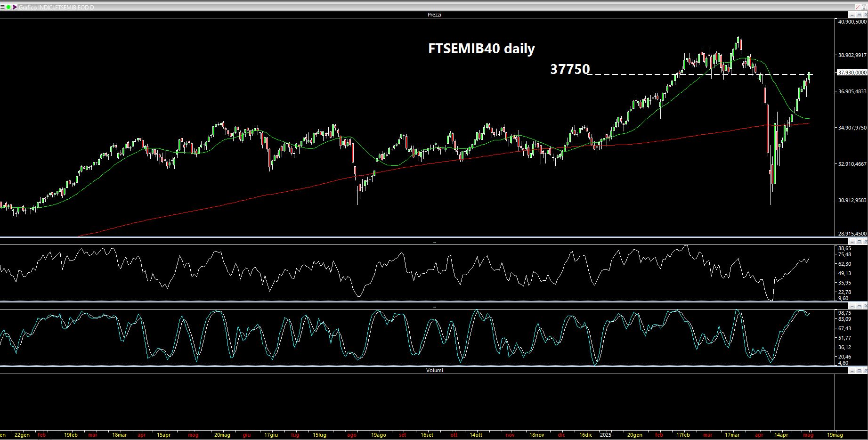Screen dimensions: 868x440
Task: Select the red trend line drawing tool
Action: pos(858,7)
